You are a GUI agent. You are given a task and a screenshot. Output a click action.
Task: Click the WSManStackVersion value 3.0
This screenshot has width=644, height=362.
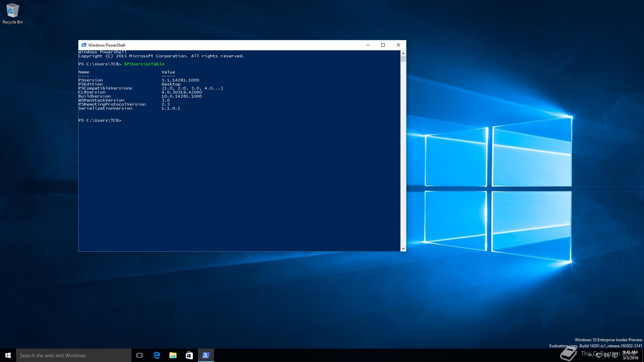(166, 100)
